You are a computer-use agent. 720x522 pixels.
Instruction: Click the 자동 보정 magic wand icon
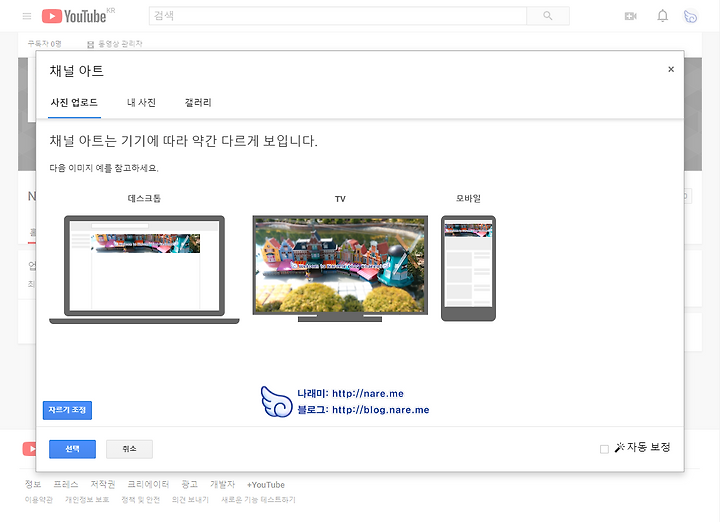click(x=620, y=447)
